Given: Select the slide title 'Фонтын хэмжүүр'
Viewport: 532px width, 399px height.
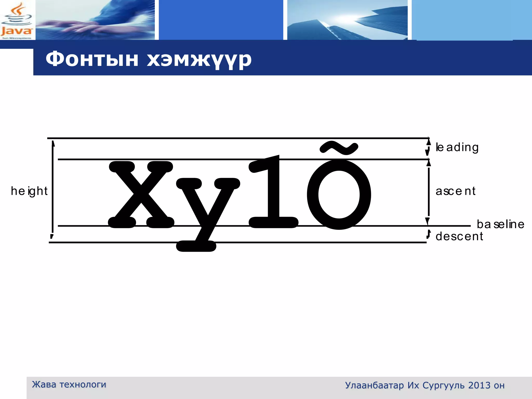Looking at the screenshot, I should [149, 60].
